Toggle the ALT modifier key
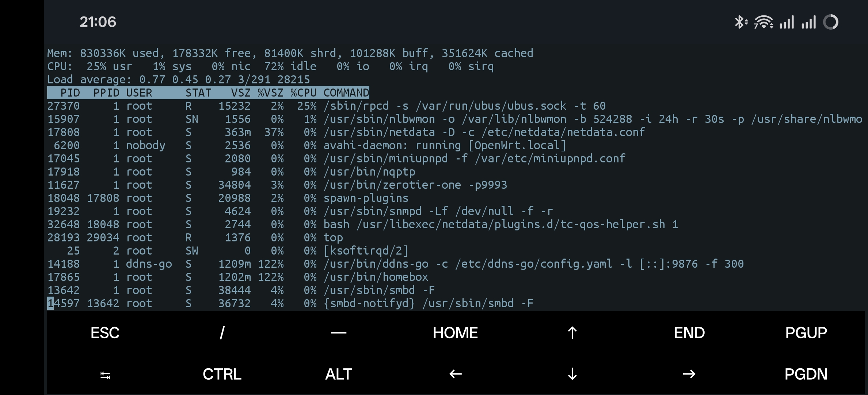The image size is (868, 395). coord(339,374)
